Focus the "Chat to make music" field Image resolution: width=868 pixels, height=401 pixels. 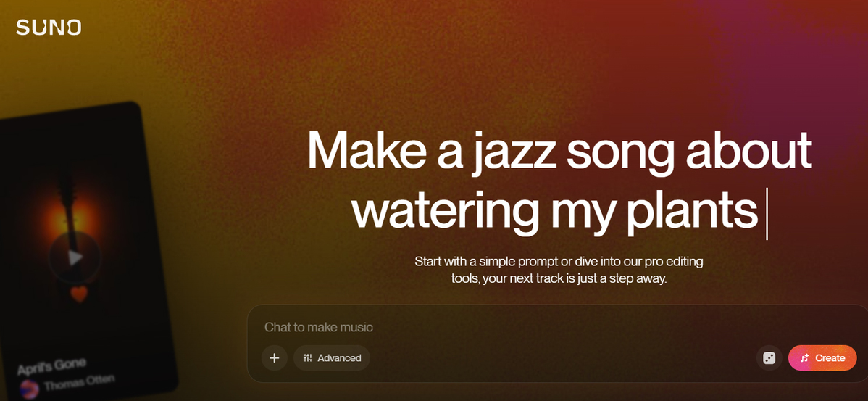[507, 327]
